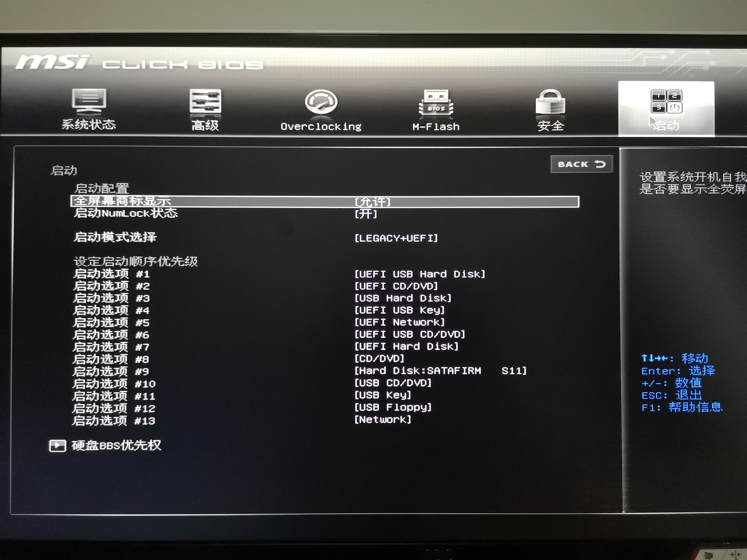Image resolution: width=747 pixels, height=560 pixels.
Task: Toggle 全屏幕商标显示 [允许] setting
Action: click(373, 202)
